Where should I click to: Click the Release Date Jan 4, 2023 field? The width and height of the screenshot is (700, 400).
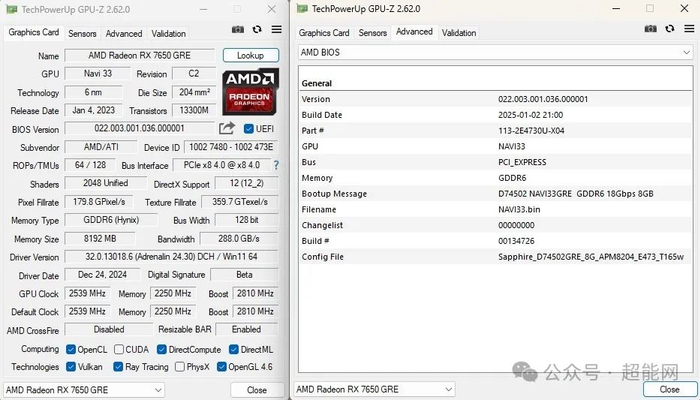(x=94, y=110)
